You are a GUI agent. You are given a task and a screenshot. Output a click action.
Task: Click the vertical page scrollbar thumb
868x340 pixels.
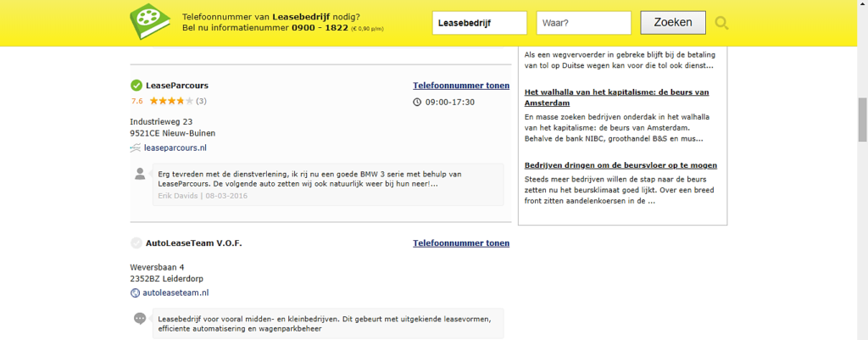(862, 120)
